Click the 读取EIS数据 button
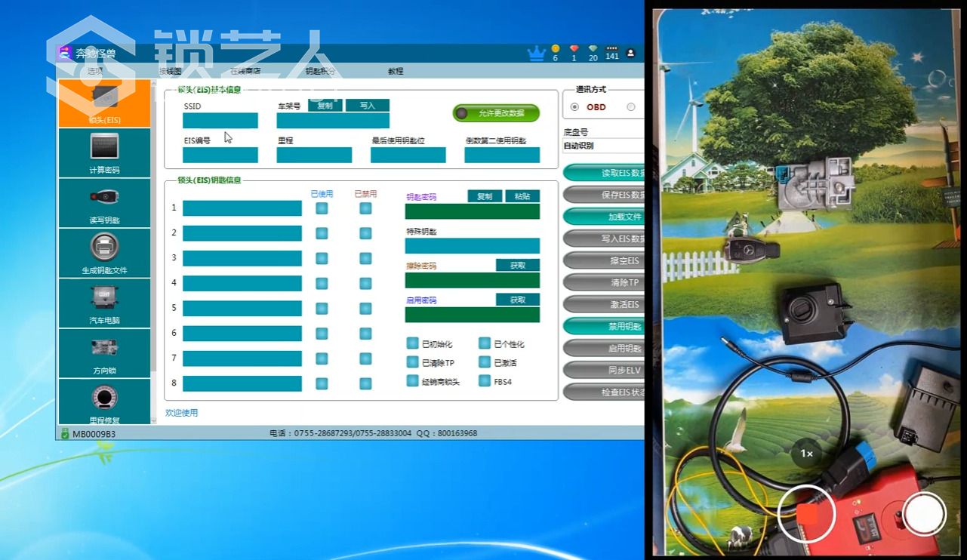Image resolution: width=967 pixels, height=560 pixels. click(x=604, y=173)
